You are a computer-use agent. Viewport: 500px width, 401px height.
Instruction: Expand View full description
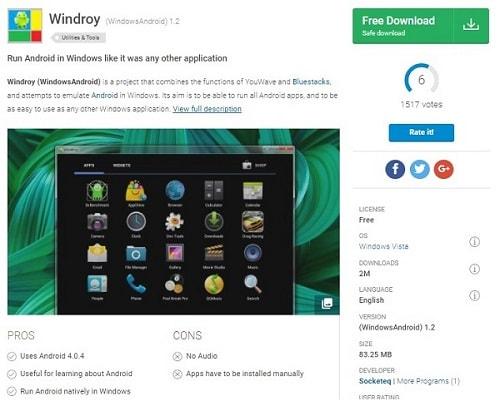(x=207, y=109)
